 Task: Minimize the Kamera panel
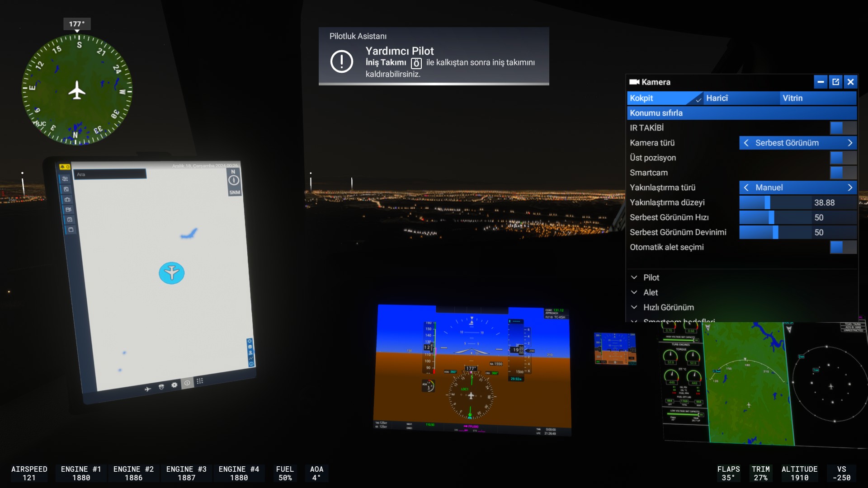(x=821, y=82)
